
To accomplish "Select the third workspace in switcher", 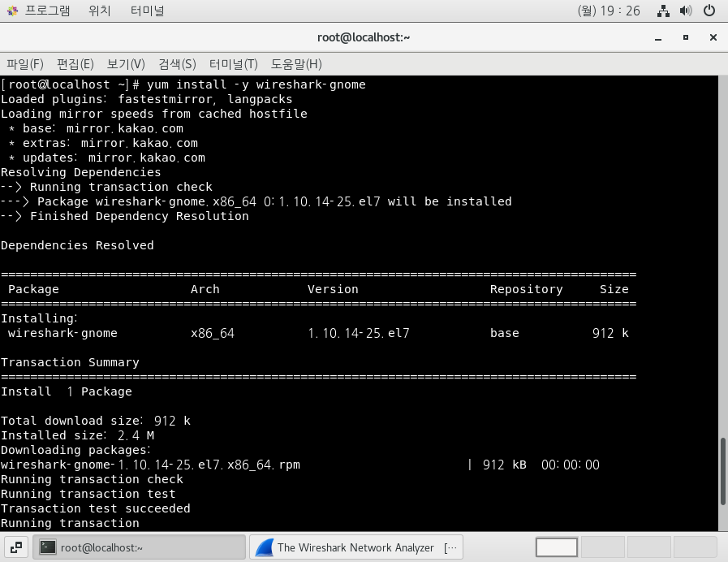I will click(648, 547).
